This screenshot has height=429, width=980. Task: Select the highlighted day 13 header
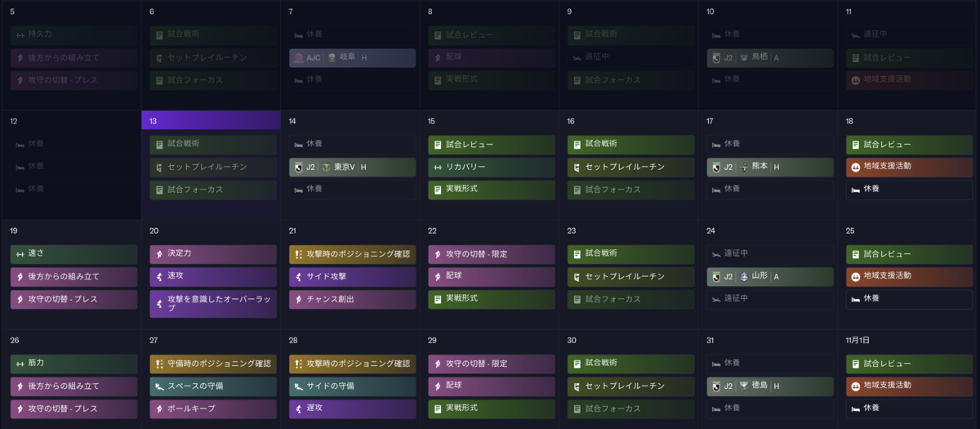(211, 121)
